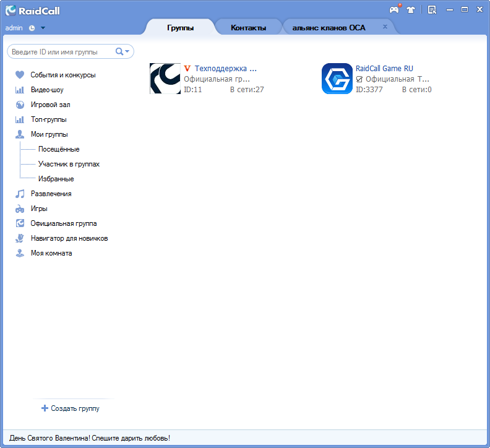Select Посещённые under Мои группы
This screenshot has width=490, height=448.
(59, 149)
